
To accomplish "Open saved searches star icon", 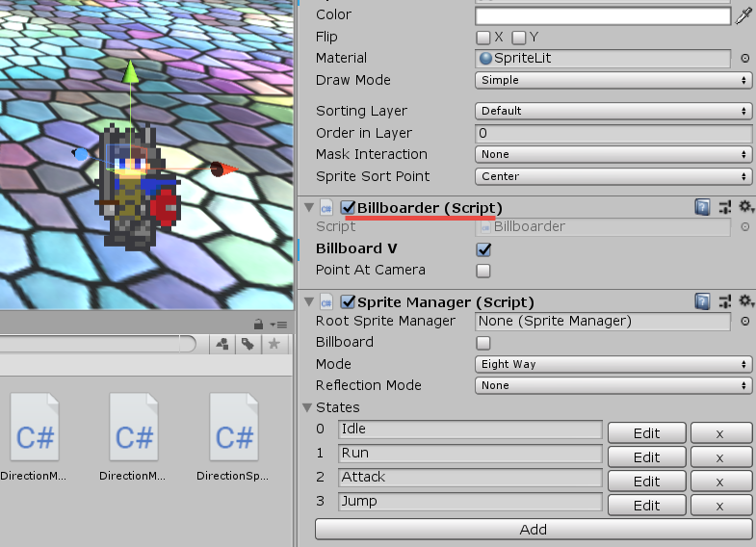I will [x=274, y=344].
